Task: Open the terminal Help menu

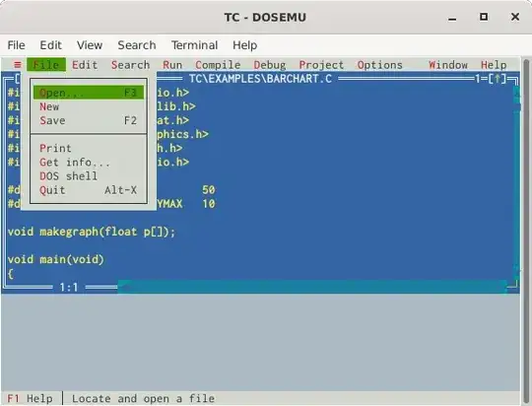Action: click(x=244, y=45)
